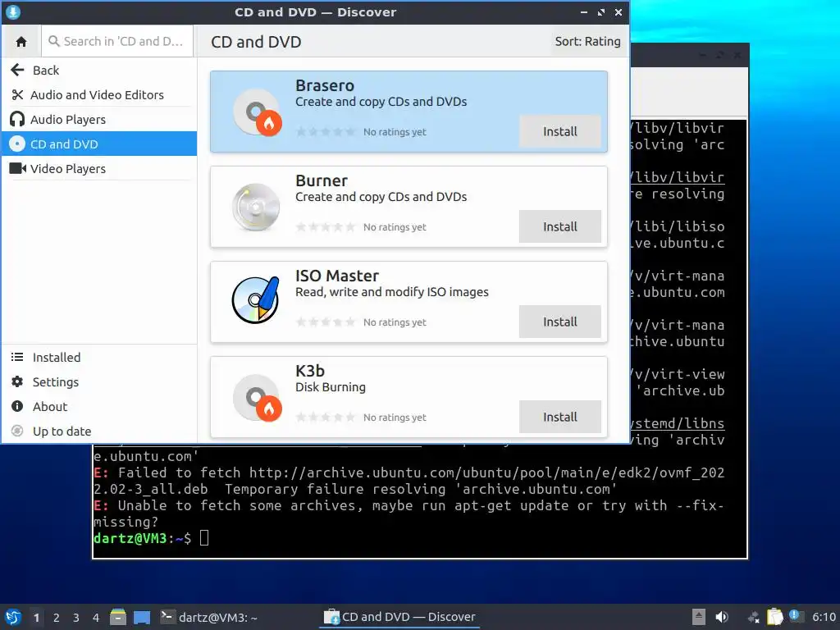Open the ISO Master title

click(337, 276)
